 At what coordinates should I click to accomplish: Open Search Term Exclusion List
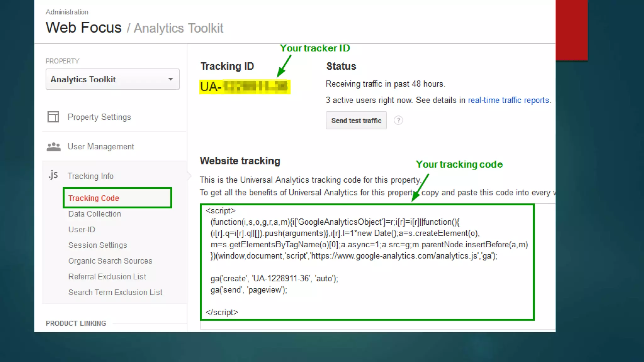coord(115,293)
